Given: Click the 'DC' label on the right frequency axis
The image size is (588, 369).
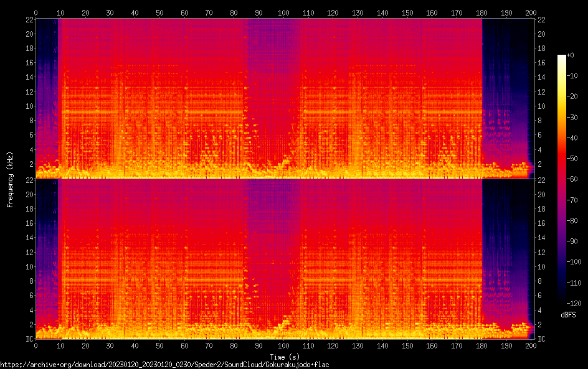Looking at the screenshot, I should [x=542, y=339].
